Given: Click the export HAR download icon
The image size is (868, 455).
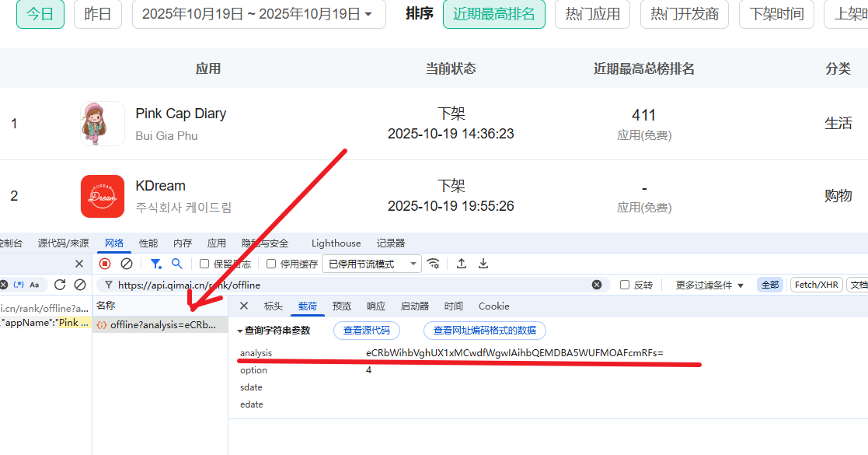Looking at the screenshot, I should point(483,264).
